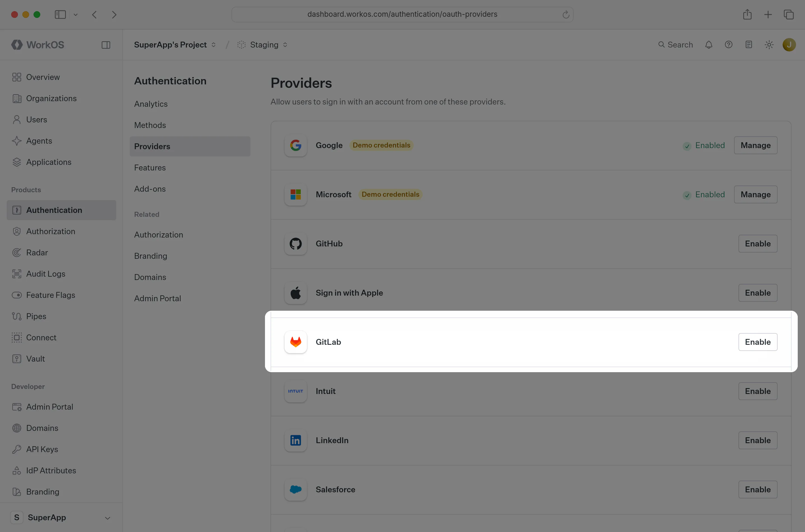Image resolution: width=805 pixels, height=532 pixels.
Task: Open the user avatar J menu
Action: [789, 45]
